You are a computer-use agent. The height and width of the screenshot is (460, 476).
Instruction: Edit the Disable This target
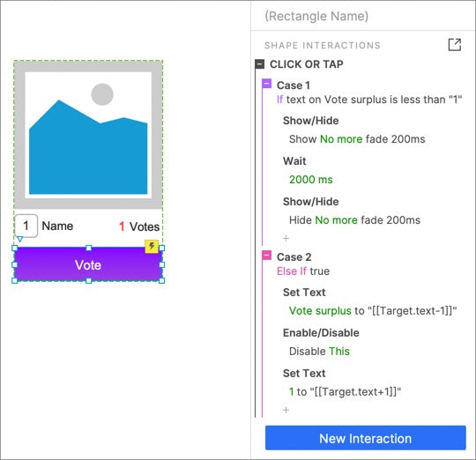click(319, 352)
